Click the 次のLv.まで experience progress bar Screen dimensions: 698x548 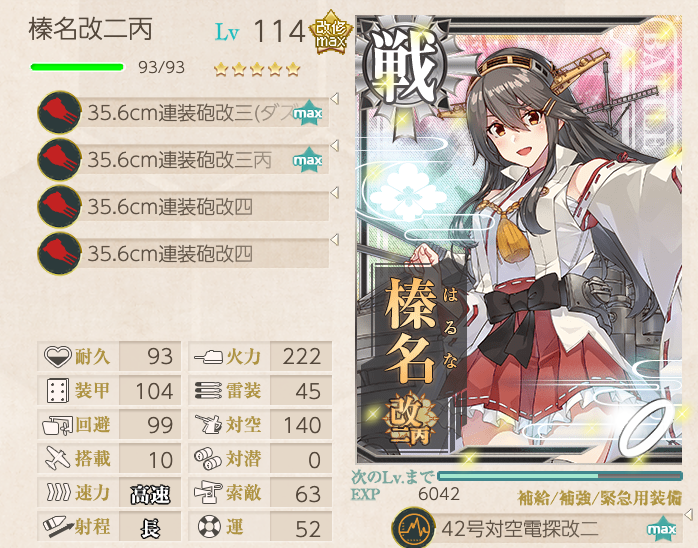tap(560, 476)
